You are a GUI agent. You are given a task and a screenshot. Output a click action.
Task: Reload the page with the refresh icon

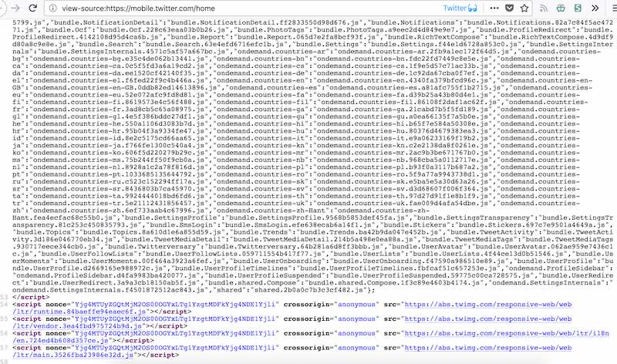click(33, 8)
